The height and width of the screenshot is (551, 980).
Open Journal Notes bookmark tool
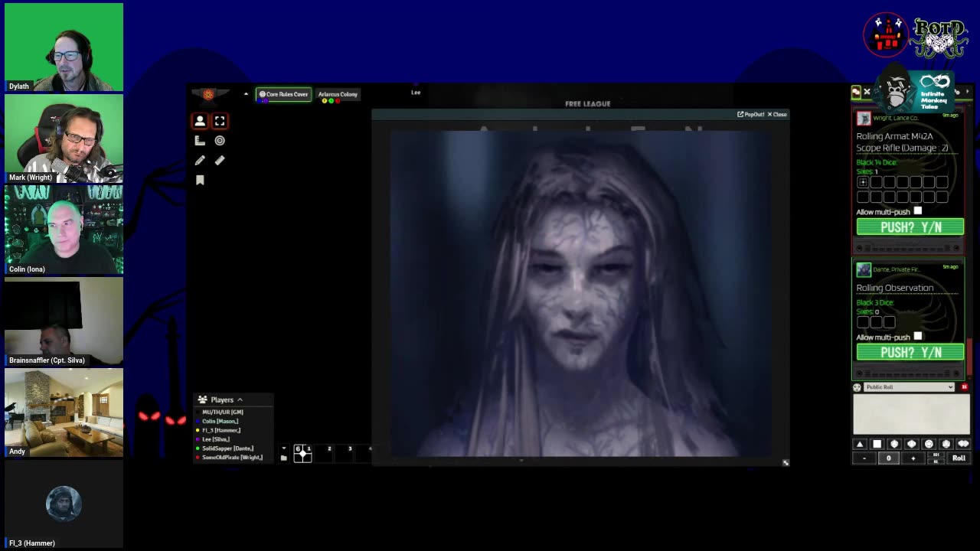(x=200, y=181)
